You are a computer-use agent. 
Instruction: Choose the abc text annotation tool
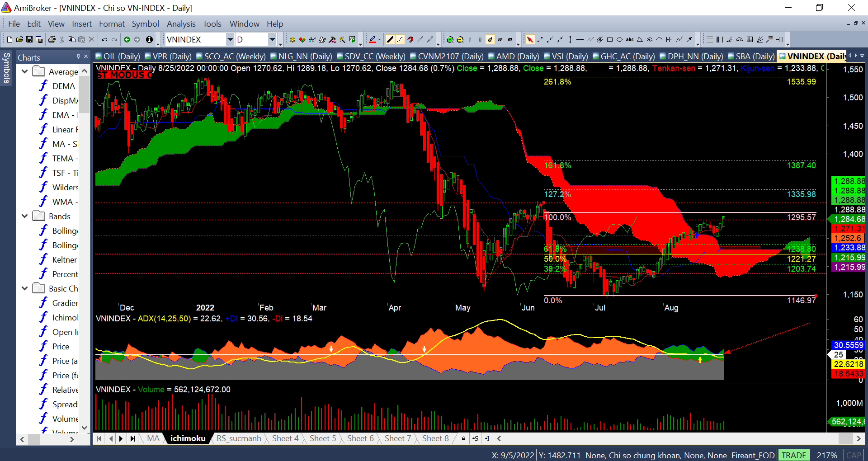pos(630,40)
